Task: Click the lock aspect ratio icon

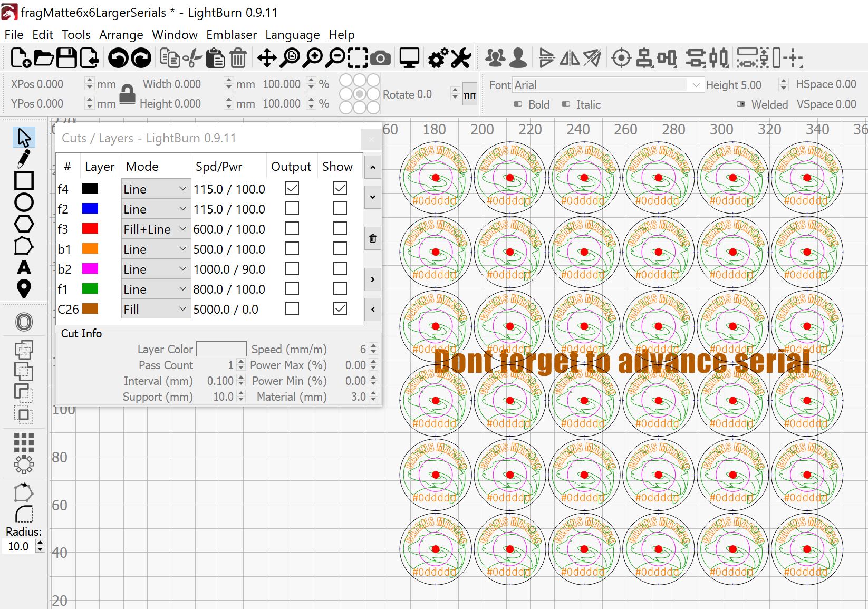Action: click(127, 94)
